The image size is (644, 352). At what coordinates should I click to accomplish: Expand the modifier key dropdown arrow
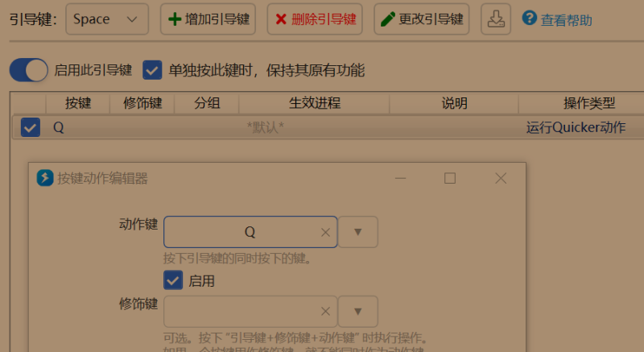357,312
